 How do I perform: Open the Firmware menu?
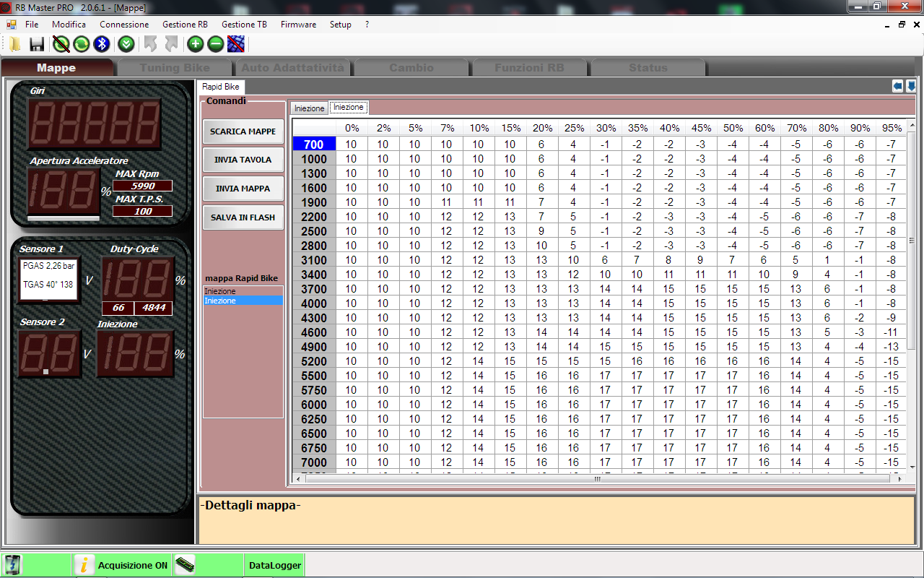pos(298,24)
